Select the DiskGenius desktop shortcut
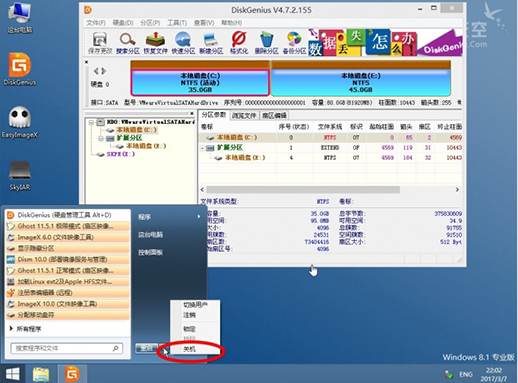 pyautogui.click(x=20, y=69)
